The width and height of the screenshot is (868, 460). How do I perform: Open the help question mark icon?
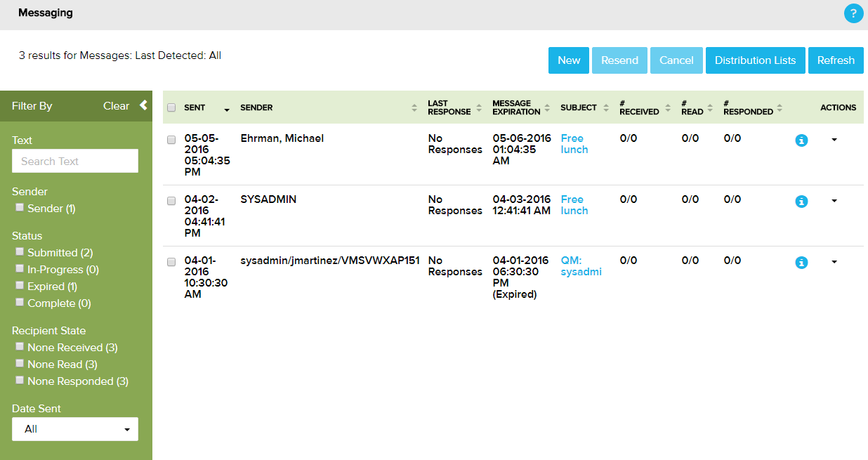click(x=853, y=13)
